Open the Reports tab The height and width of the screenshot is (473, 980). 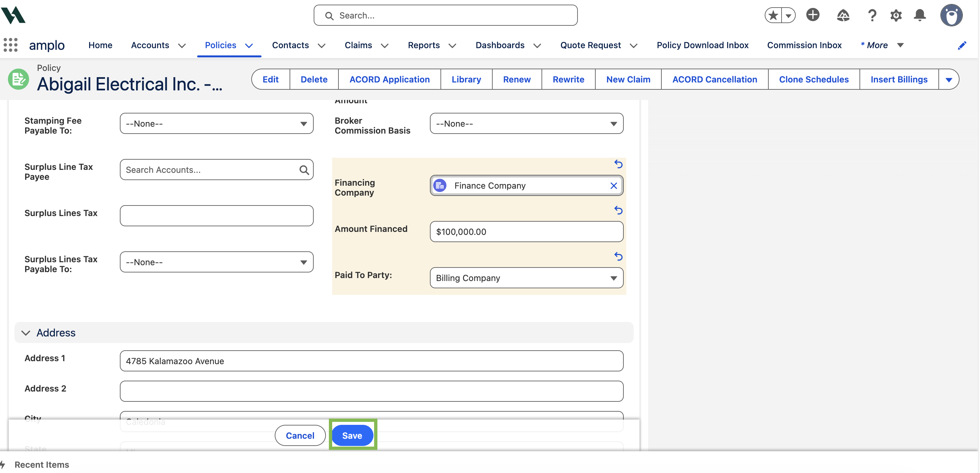click(424, 45)
